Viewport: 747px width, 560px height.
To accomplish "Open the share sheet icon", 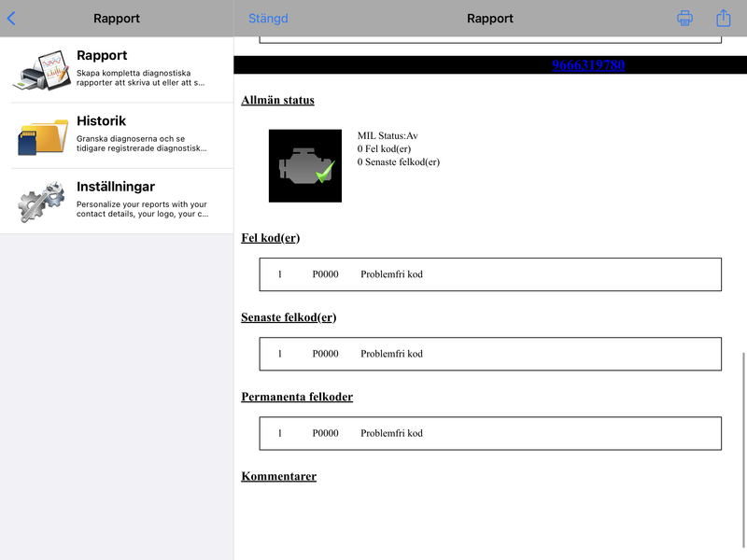I will 723,18.
